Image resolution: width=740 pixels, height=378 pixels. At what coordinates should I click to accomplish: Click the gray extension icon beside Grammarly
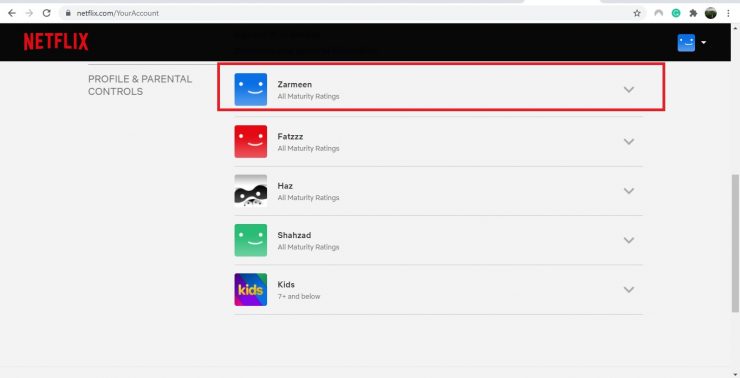tap(658, 13)
